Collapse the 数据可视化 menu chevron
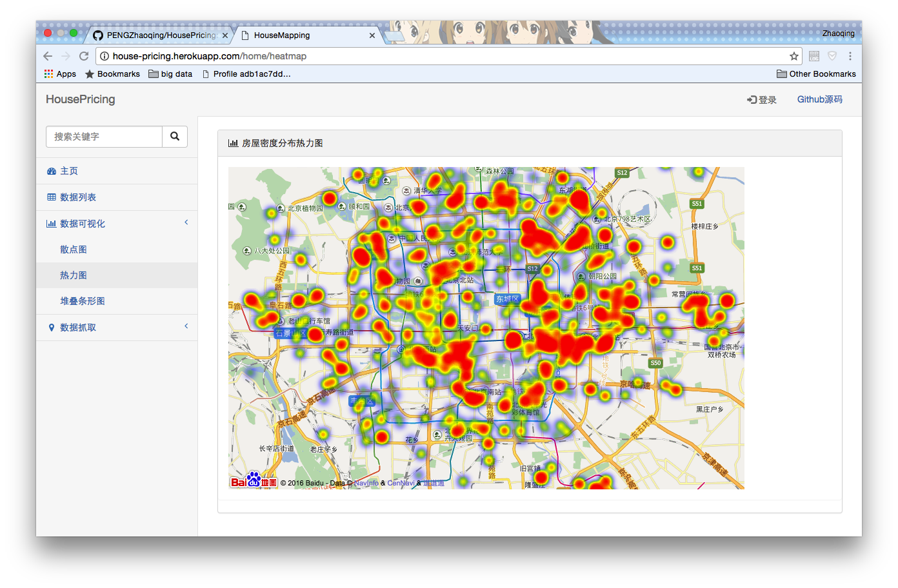This screenshot has height=588, width=898. (x=186, y=222)
